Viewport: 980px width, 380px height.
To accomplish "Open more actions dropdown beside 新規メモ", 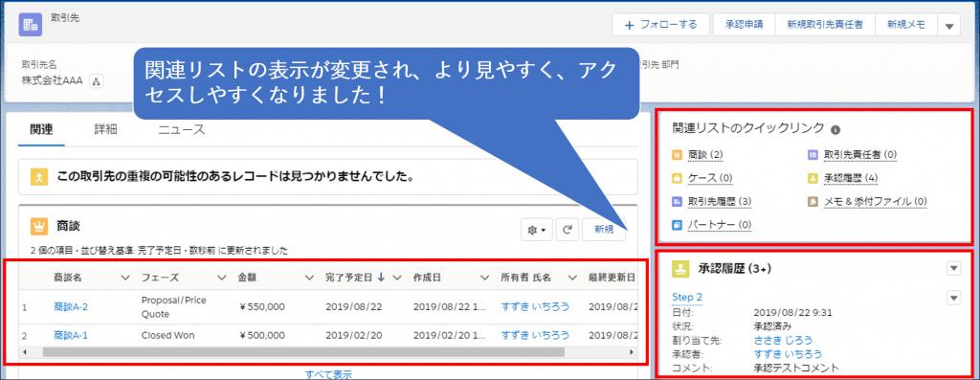I will tap(948, 25).
